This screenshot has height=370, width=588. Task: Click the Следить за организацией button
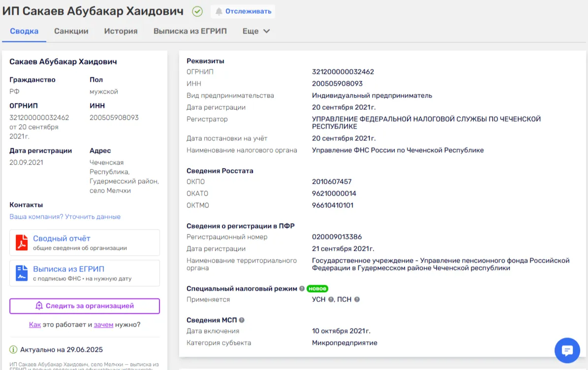pos(85,306)
